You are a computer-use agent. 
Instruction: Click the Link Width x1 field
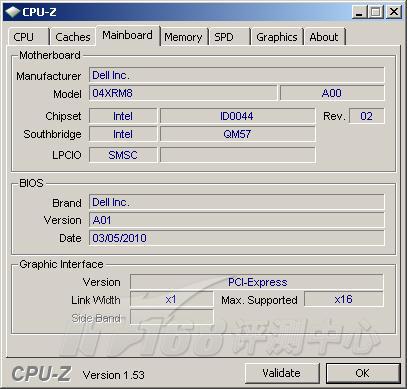click(172, 299)
